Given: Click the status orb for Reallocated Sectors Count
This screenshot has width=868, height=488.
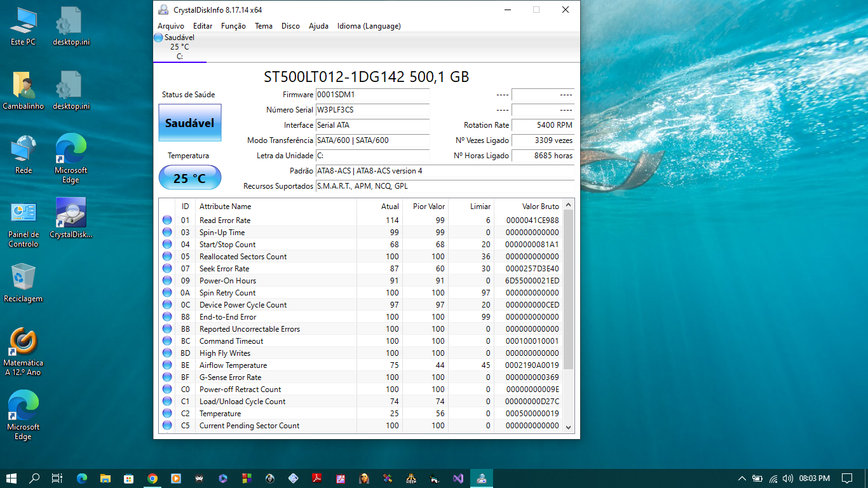Looking at the screenshot, I should tap(167, 257).
